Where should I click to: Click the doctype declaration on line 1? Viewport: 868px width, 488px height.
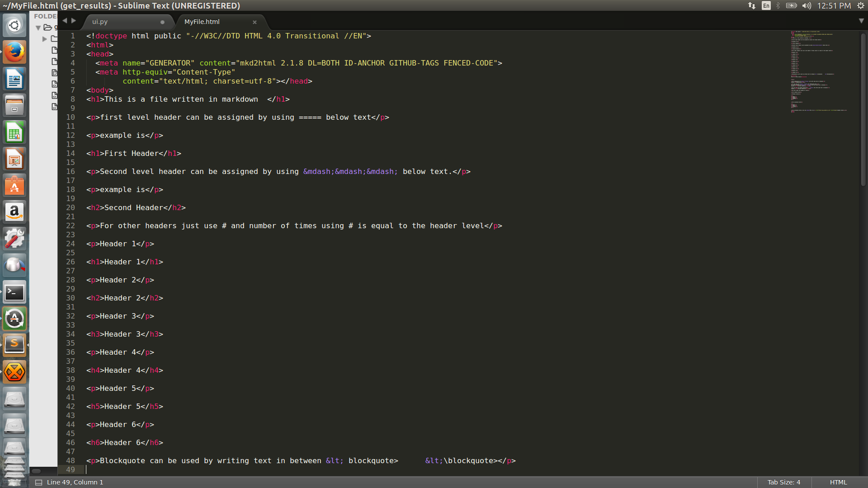[x=229, y=36]
